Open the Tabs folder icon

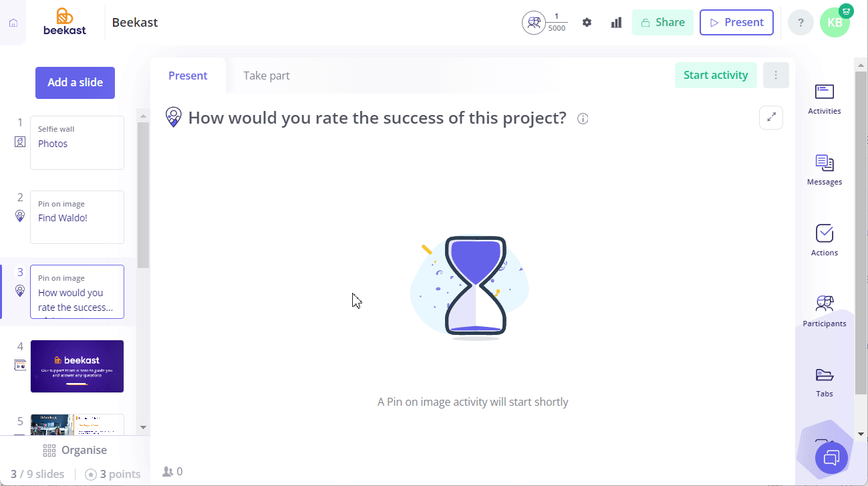pyautogui.click(x=825, y=374)
